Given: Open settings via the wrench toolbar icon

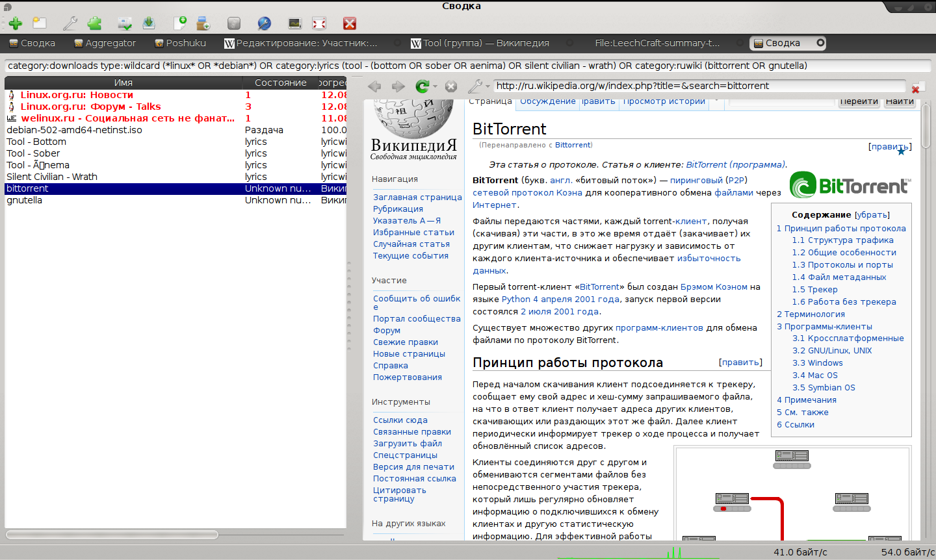Looking at the screenshot, I should click(70, 23).
